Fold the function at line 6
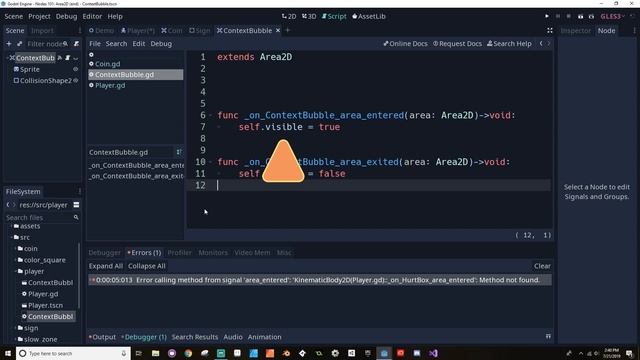The image size is (640, 360). [x=211, y=116]
